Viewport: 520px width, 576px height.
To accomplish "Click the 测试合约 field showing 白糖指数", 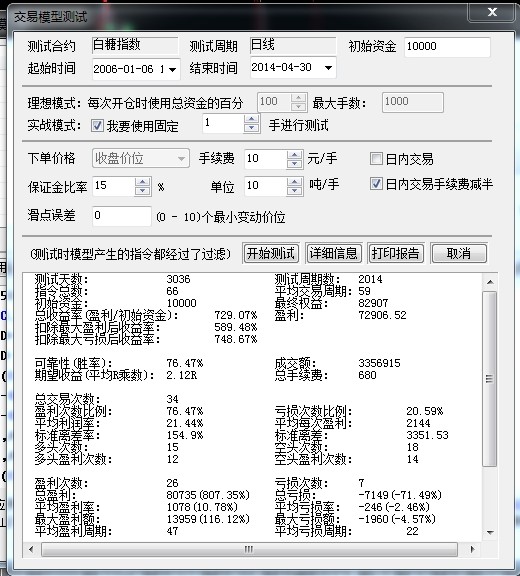I will [x=135, y=46].
